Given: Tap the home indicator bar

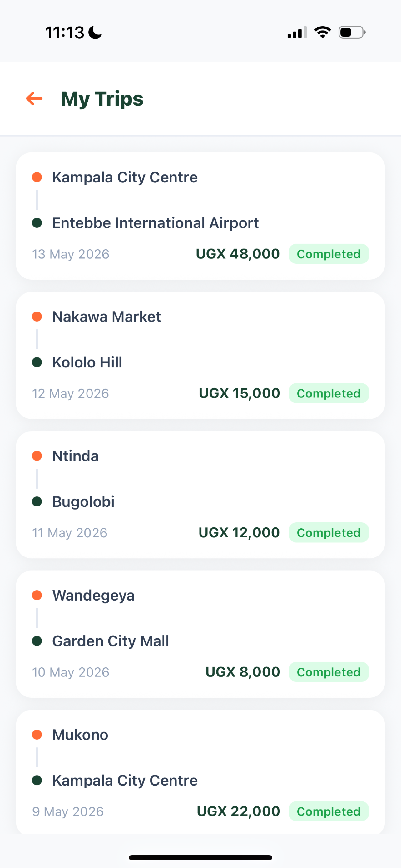Looking at the screenshot, I should [200, 857].
